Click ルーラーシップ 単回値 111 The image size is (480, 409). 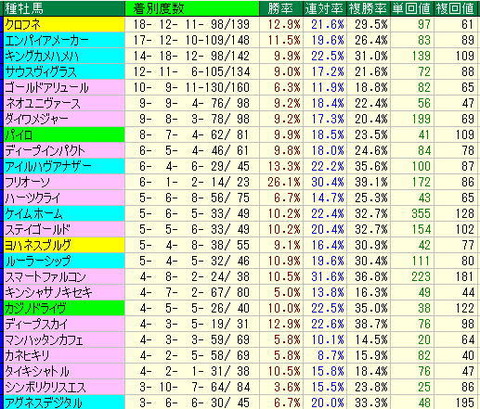[421, 261]
